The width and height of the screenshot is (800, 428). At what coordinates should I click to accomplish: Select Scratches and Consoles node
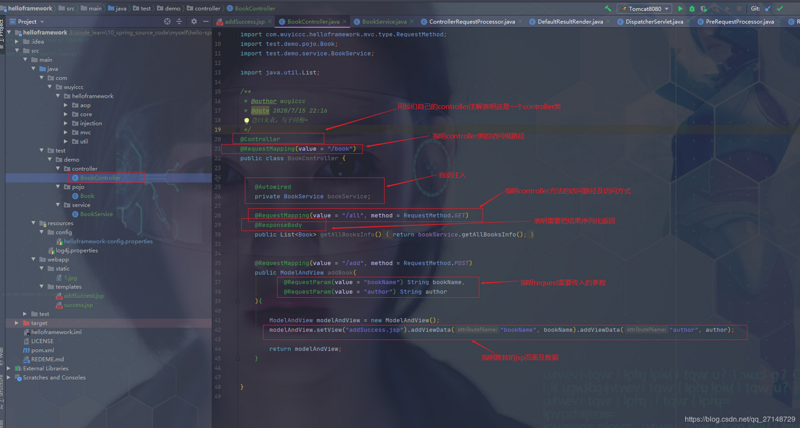[x=51, y=377]
